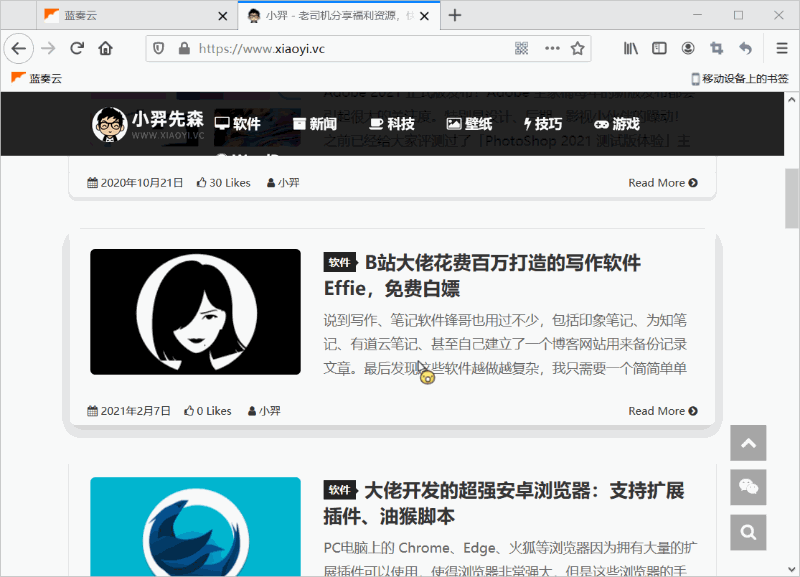This screenshot has height=577, width=800.
Task: Click the back-to-top arrow button
Action: pos(748,443)
